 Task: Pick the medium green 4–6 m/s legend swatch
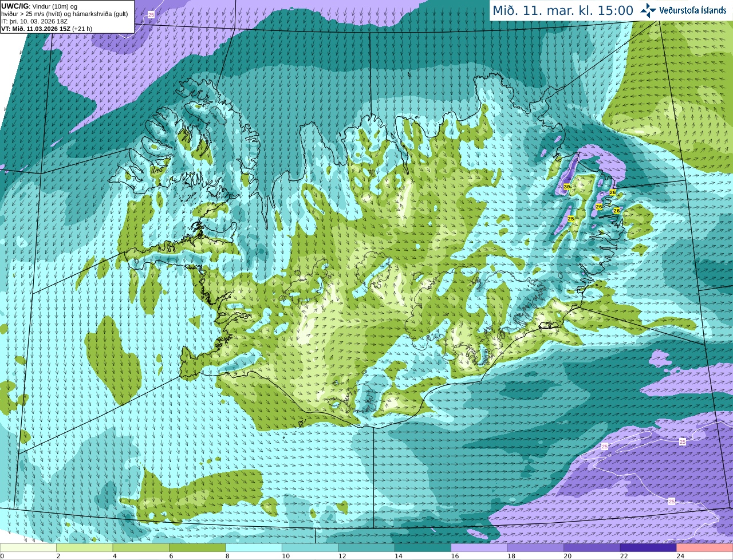tap(141, 548)
